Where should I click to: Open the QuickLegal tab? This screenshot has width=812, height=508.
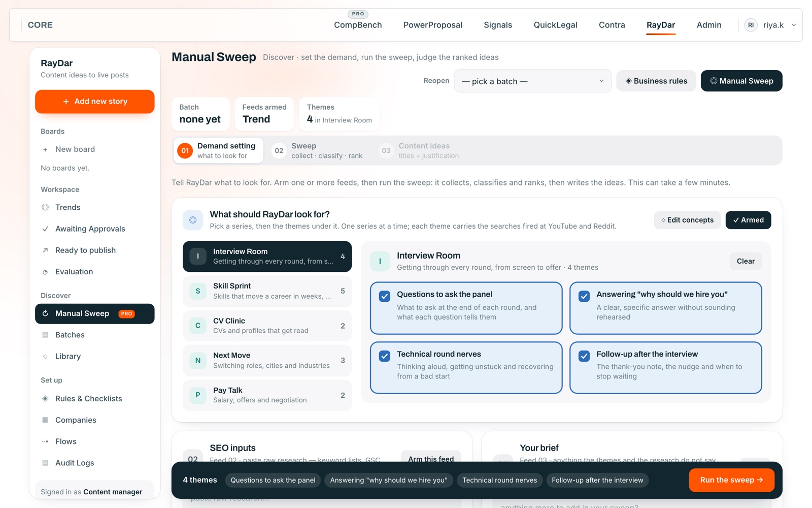point(555,25)
